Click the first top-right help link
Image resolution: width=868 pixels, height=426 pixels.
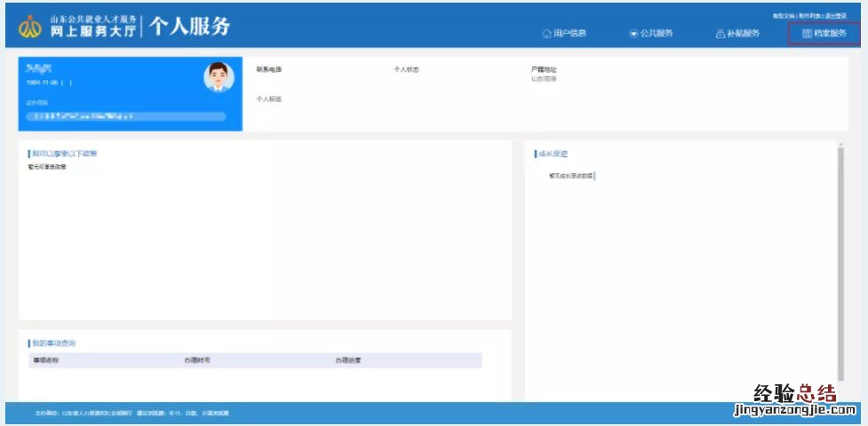(x=784, y=16)
